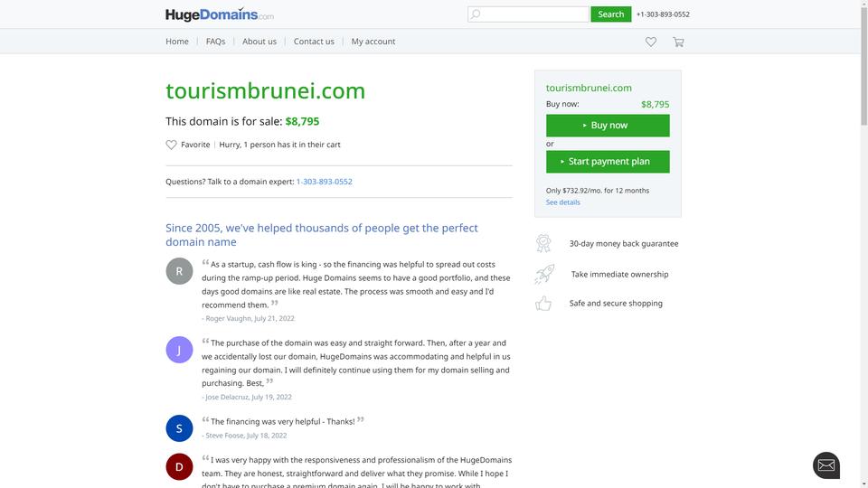The height and width of the screenshot is (488, 868).
Task: Click Steve Foose's 'S' avatar
Action: coord(179,428)
